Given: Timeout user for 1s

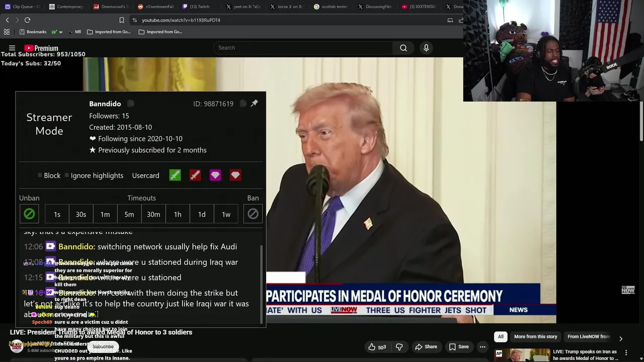Looking at the screenshot, I should click(57, 214).
